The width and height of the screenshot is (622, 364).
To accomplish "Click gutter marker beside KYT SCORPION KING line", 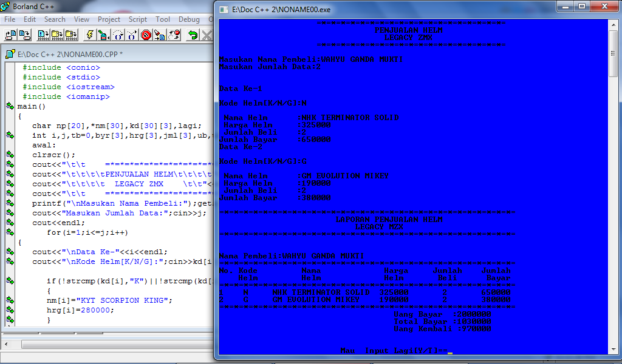I will [x=10, y=300].
